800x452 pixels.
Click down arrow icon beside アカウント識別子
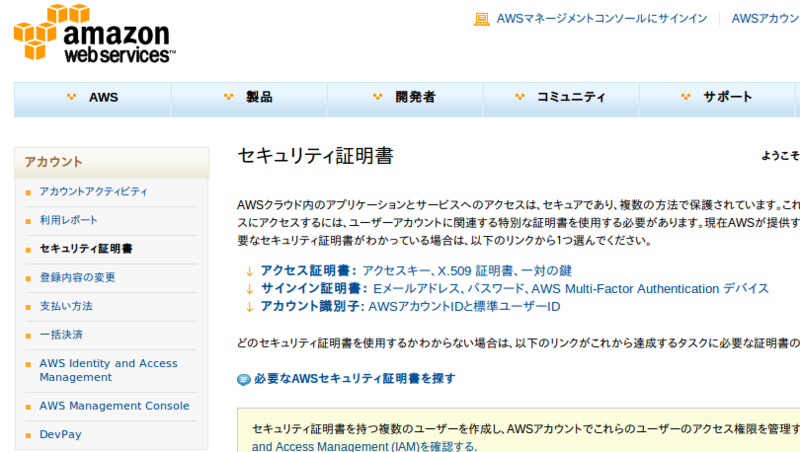(249, 307)
